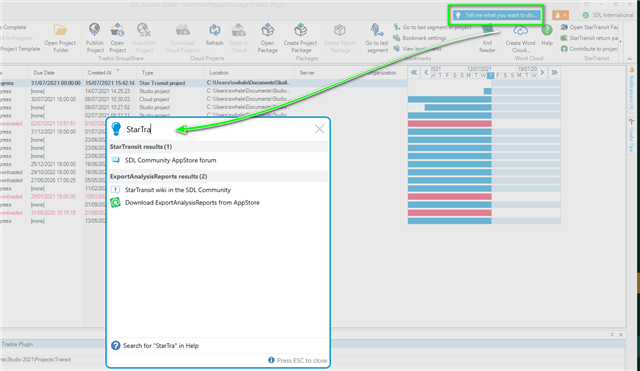Open Bookmark settings
Viewport: 640px width, 371px height.
click(420, 38)
